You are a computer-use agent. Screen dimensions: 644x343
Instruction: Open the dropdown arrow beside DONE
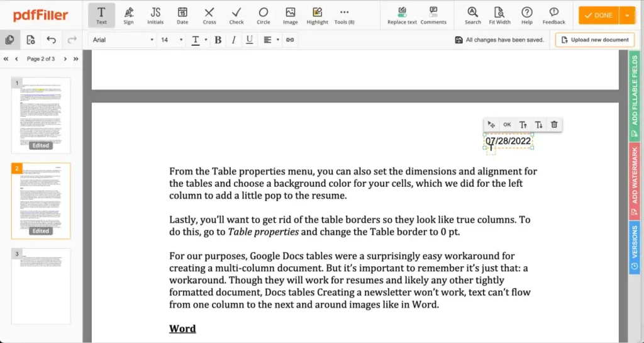tap(627, 15)
